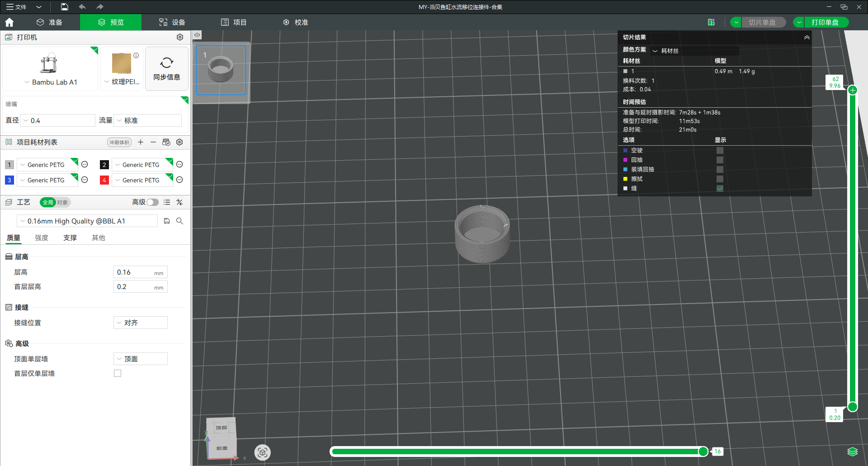Screen dimensions: 868x466
Task: Click the view orientation cube
Action: pyautogui.click(x=222, y=438)
